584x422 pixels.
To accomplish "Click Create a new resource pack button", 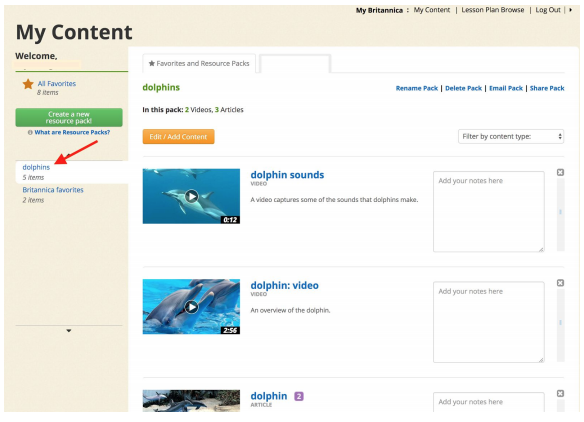I will (x=69, y=118).
